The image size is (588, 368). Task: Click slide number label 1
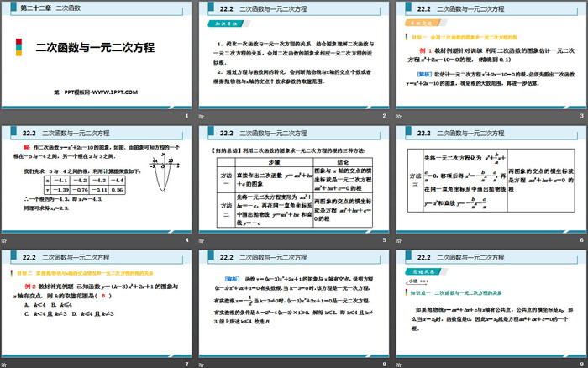tap(186, 116)
